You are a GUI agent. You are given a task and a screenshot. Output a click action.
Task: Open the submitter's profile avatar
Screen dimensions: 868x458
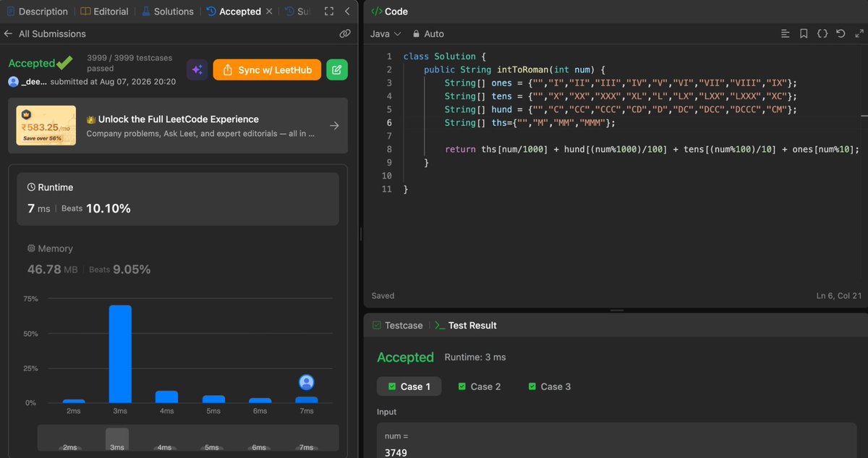coord(14,82)
